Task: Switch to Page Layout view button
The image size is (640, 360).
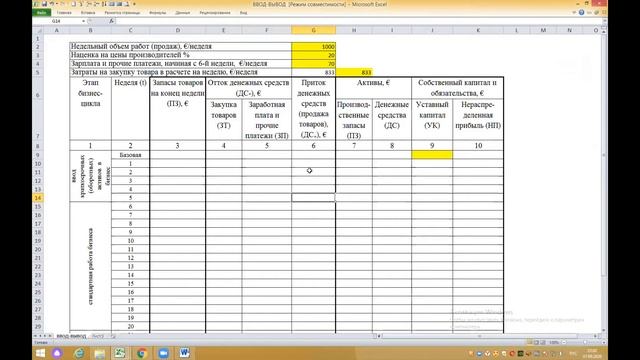Action: coord(536,342)
